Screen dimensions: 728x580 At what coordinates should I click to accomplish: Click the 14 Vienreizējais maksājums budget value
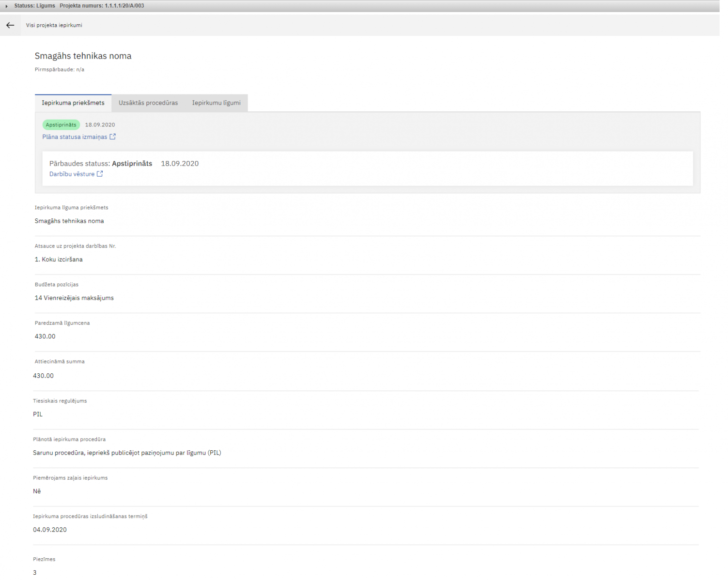[74, 298]
